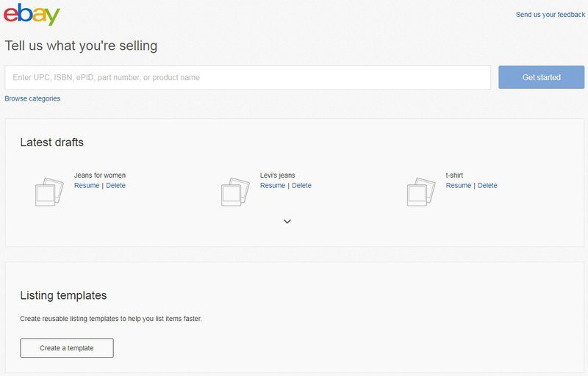Expand more drafts with the chevron arrow
The width and height of the screenshot is (588, 376).
pos(287,221)
